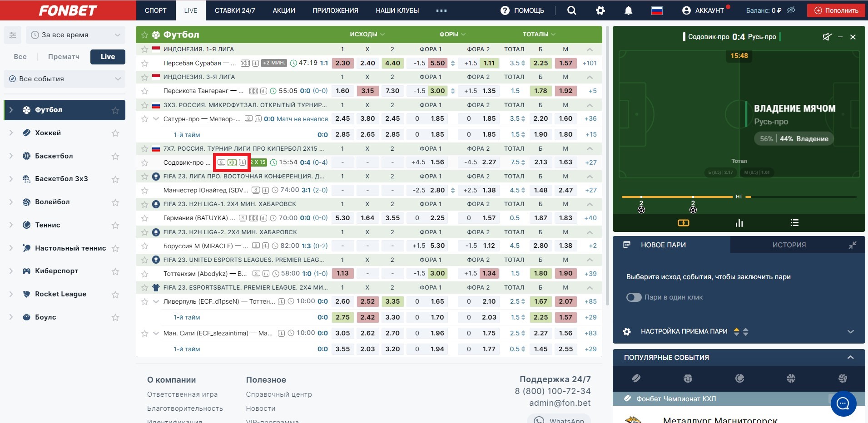Open the СТАВКИ 24/7 menu
The image size is (868, 423).
click(235, 10)
